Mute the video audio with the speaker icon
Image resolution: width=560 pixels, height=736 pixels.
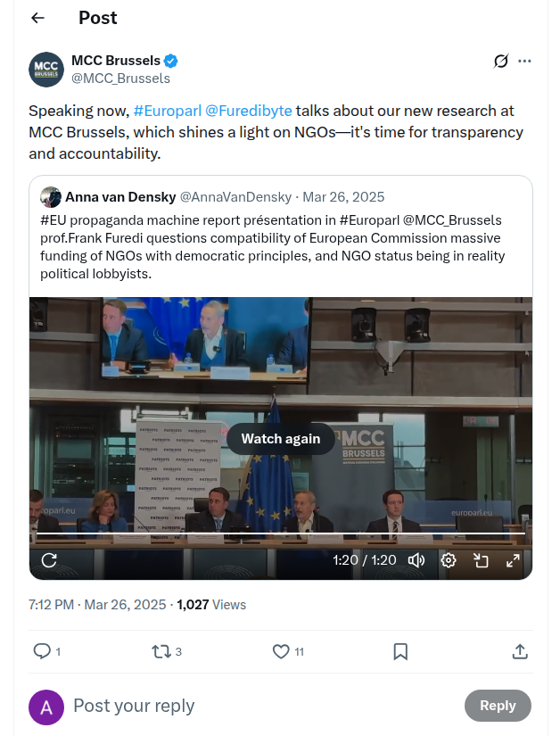coord(416,560)
